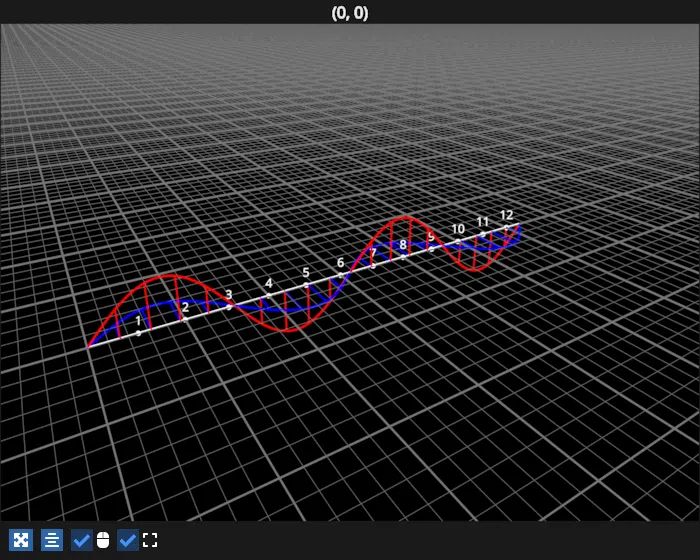Click axis label 10 on the plot
700x560 pixels.
click(458, 229)
